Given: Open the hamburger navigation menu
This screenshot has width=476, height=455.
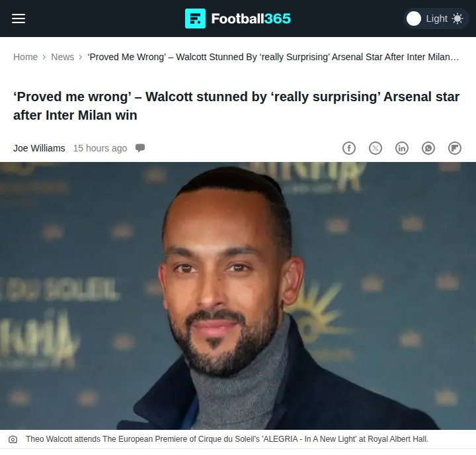Looking at the screenshot, I should [19, 19].
